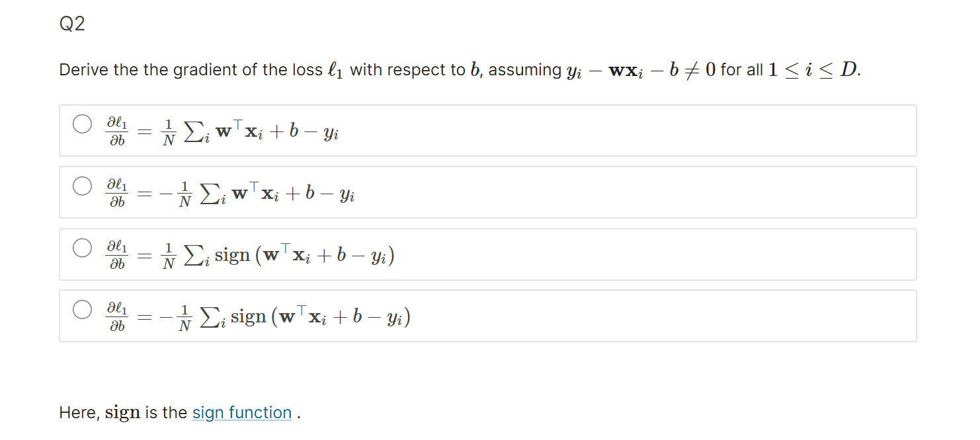This screenshot has width=980, height=440.
Task: Click the first answer's formula text
Action: [223, 130]
